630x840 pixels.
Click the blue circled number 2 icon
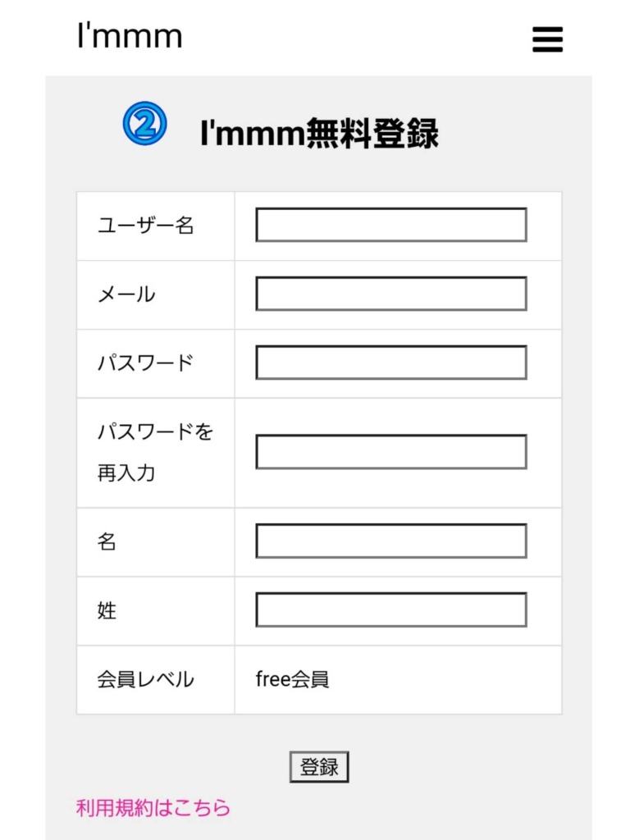point(145,124)
